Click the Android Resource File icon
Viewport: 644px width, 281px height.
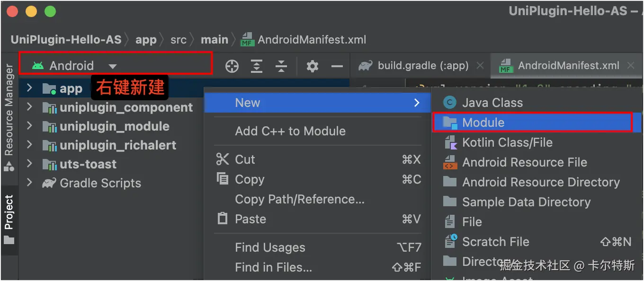450,162
